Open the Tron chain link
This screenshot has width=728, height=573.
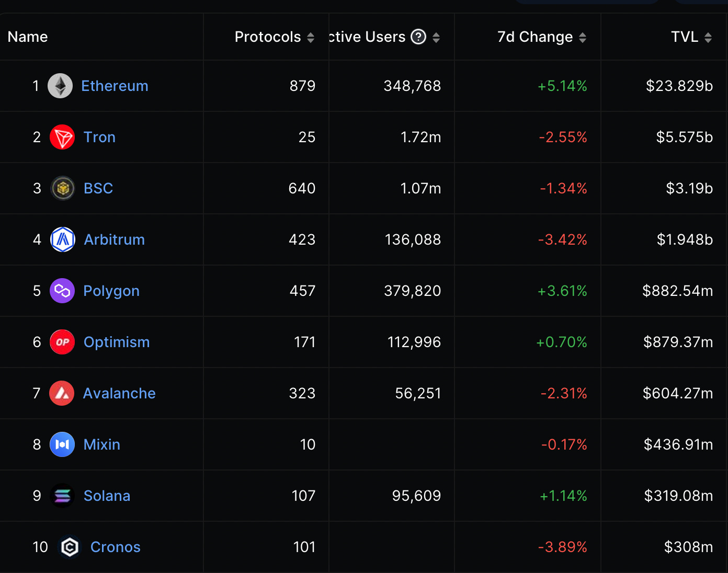click(x=99, y=137)
